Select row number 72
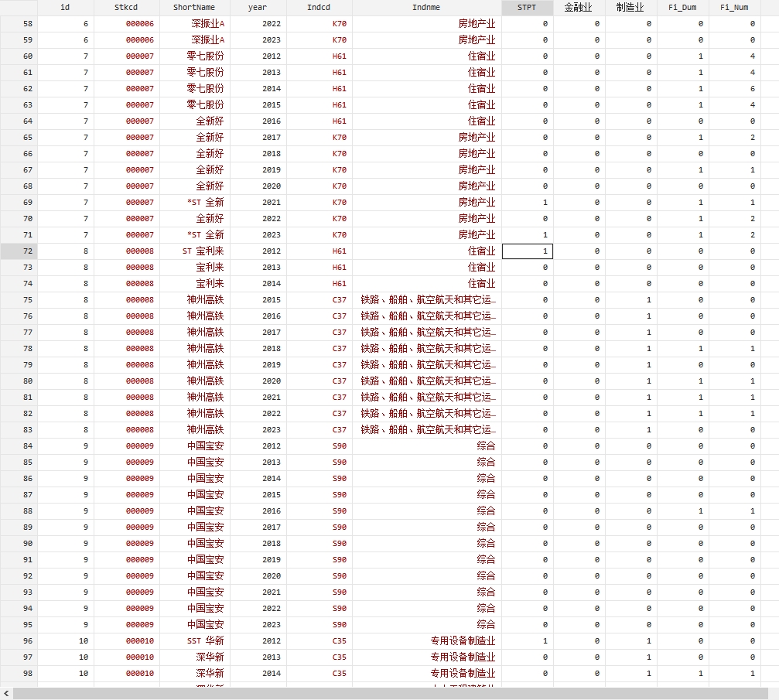The height and width of the screenshot is (700, 779). coord(19,251)
